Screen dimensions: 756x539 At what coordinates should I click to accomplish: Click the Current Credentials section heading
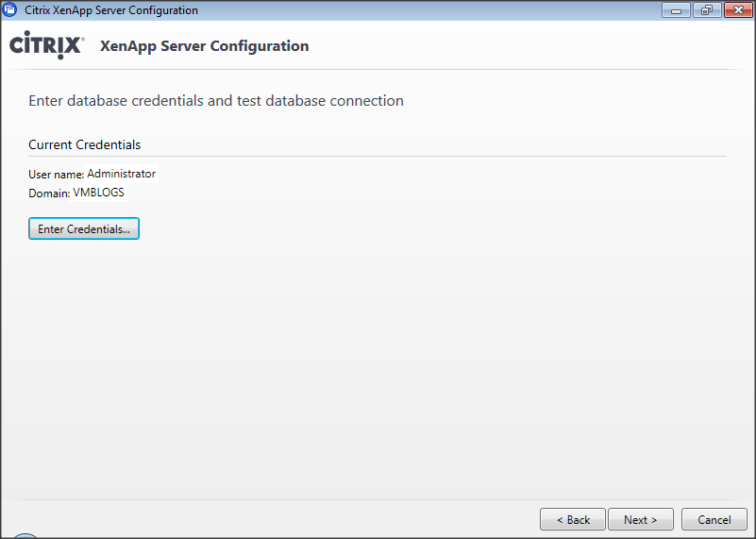coord(85,144)
